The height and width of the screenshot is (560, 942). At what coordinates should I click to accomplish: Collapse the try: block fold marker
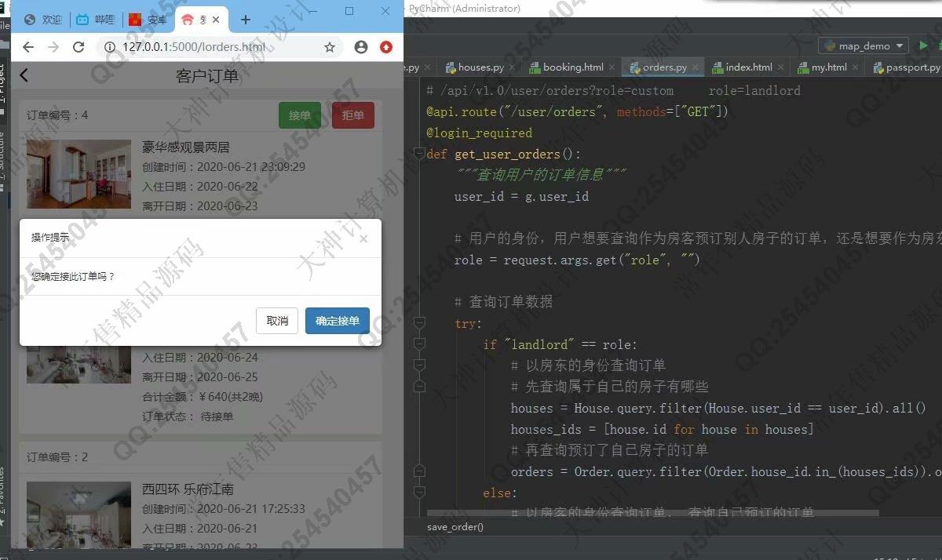419,323
